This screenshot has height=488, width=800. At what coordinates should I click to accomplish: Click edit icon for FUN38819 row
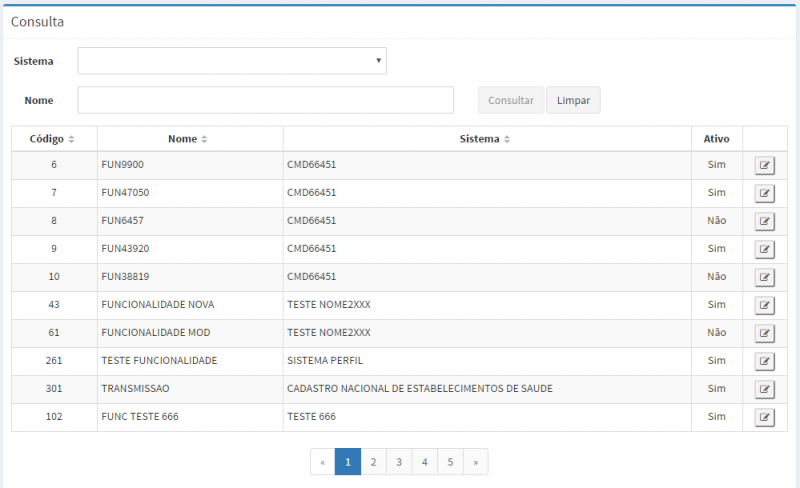pos(765,277)
